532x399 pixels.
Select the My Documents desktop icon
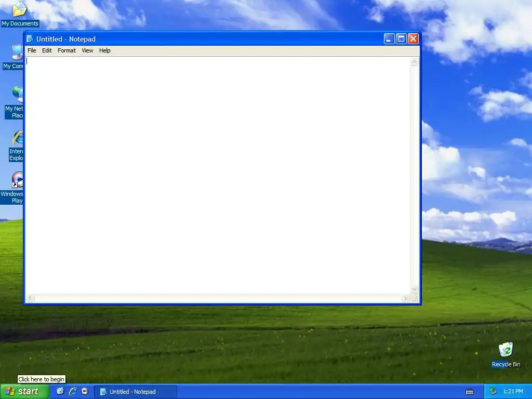click(20, 14)
